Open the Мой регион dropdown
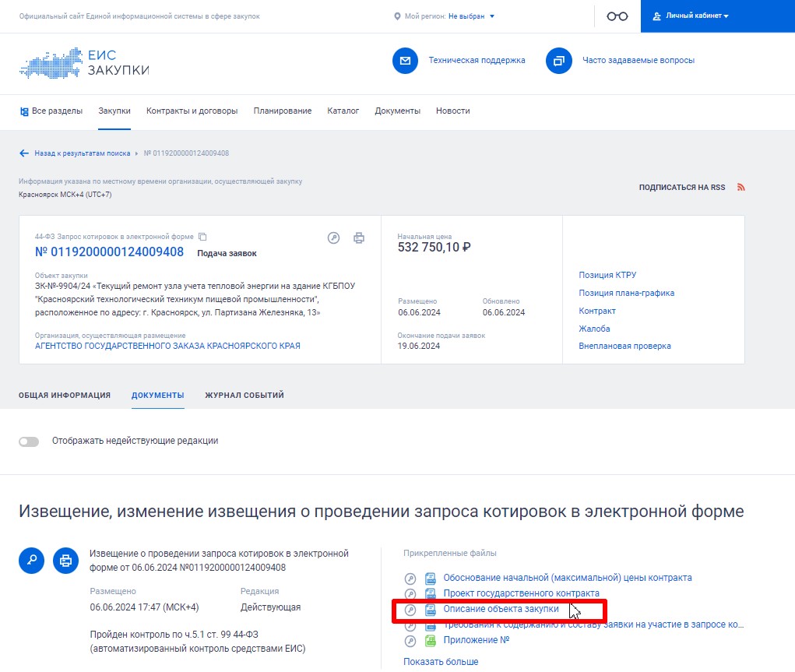This screenshot has height=672, width=795. point(472,16)
